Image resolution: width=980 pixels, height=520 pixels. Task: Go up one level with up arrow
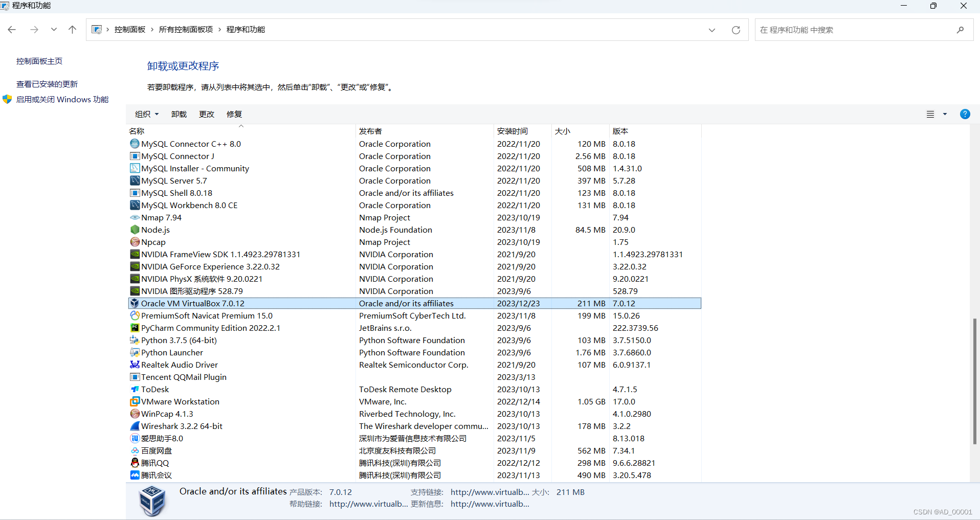72,30
